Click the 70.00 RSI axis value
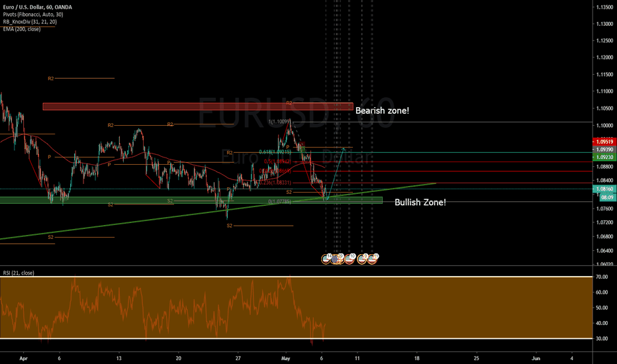Image resolution: width=617 pixels, height=364 pixels. [x=602, y=277]
